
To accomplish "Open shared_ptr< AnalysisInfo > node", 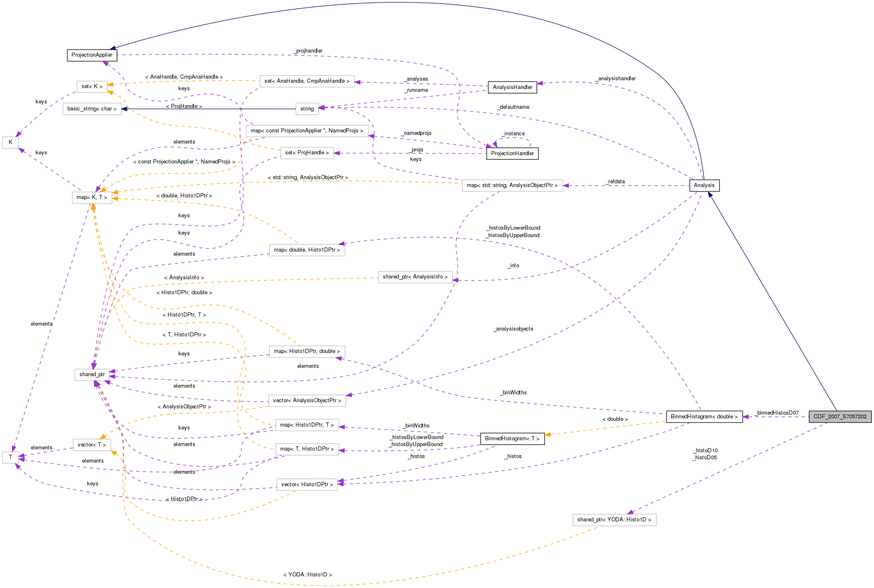I will [415, 277].
